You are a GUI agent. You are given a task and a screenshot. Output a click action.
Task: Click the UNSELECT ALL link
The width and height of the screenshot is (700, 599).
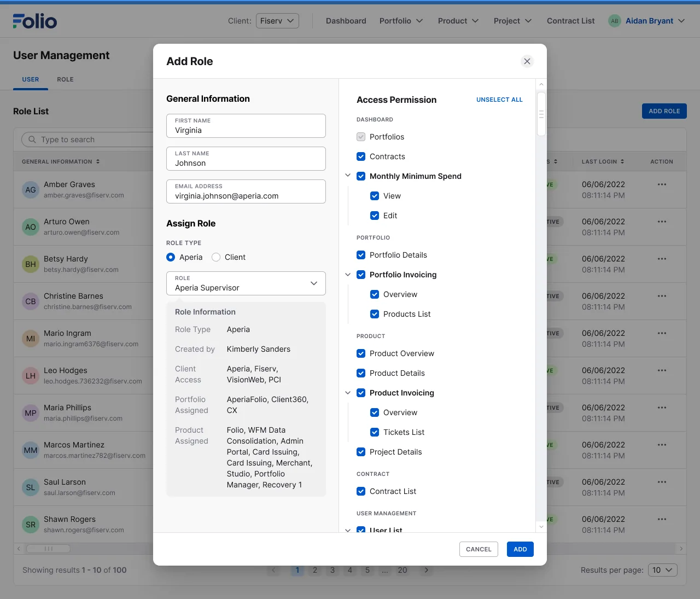tap(499, 100)
